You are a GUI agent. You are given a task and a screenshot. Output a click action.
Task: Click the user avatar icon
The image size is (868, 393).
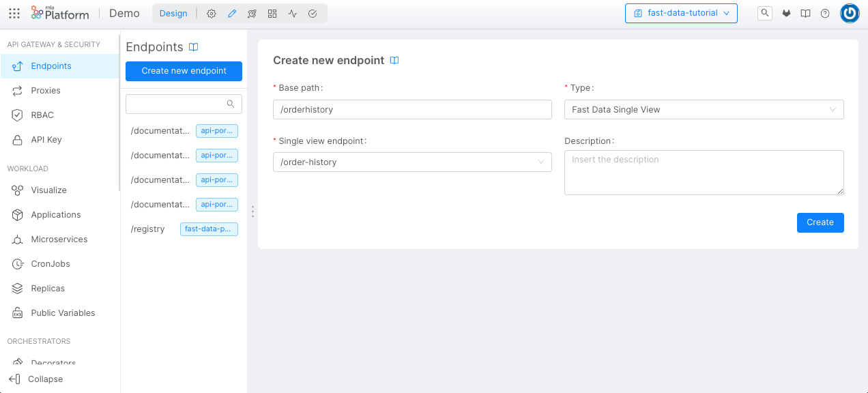pyautogui.click(x=850, y=14)
